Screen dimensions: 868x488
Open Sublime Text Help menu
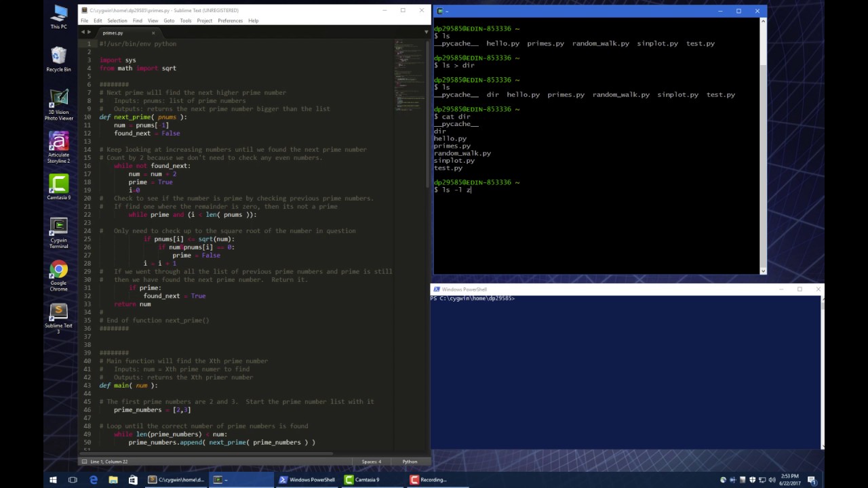tap(254, 20)
